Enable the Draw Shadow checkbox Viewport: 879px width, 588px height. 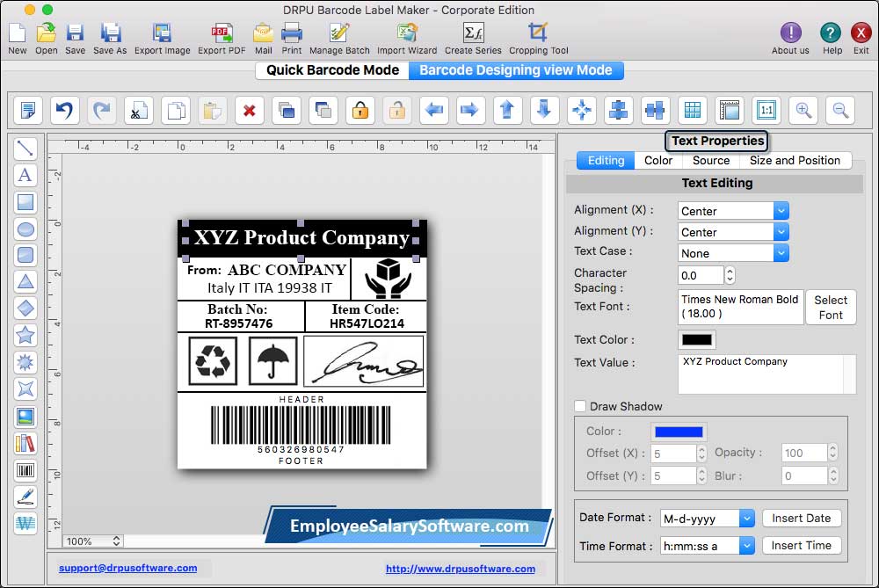(580, 406)
